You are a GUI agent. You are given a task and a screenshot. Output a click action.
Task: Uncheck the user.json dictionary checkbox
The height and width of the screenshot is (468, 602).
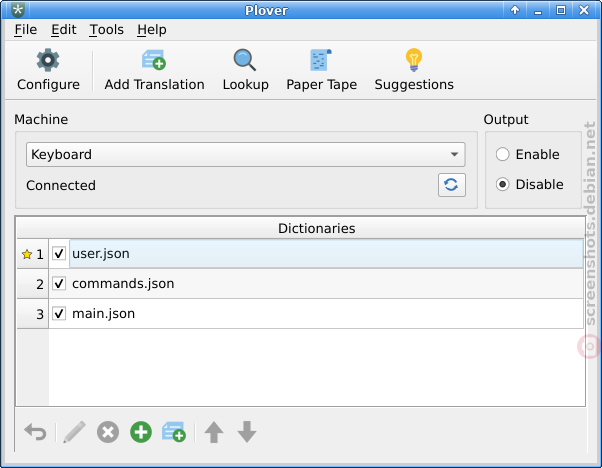pos(59,253)
